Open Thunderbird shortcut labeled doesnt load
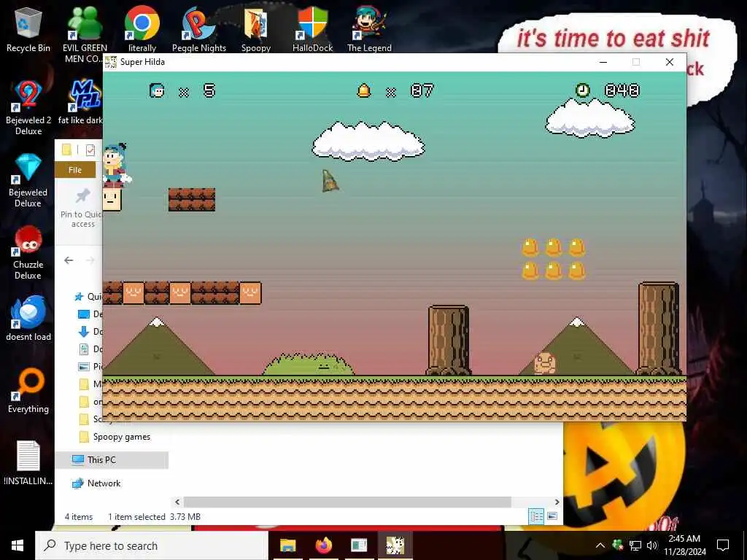This screenshot has width=747, height=560. pos(28,318)
